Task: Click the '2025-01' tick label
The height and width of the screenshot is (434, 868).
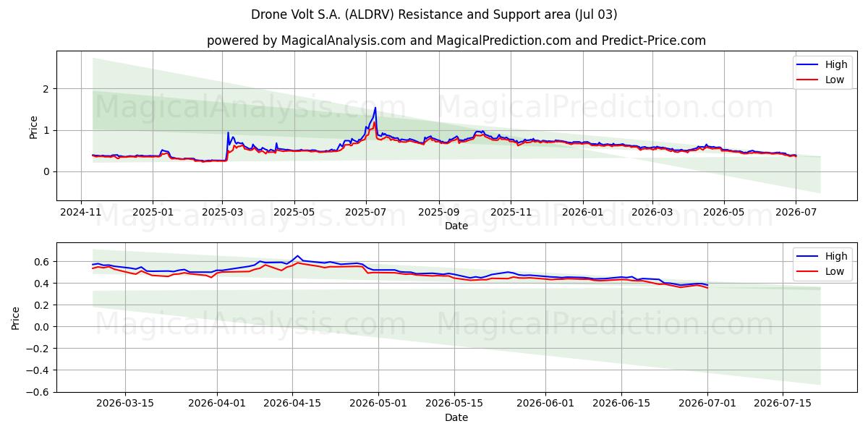Action: (153, 212)
